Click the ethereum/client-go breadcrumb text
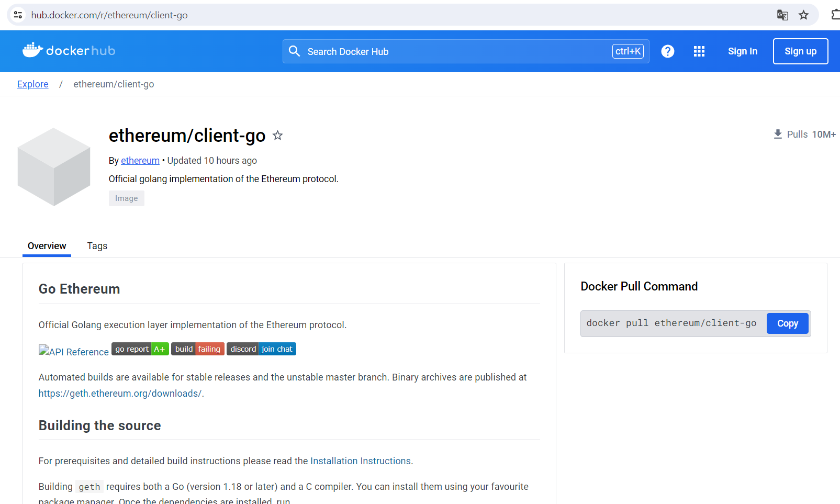The image size is (840, 504). 114,84
